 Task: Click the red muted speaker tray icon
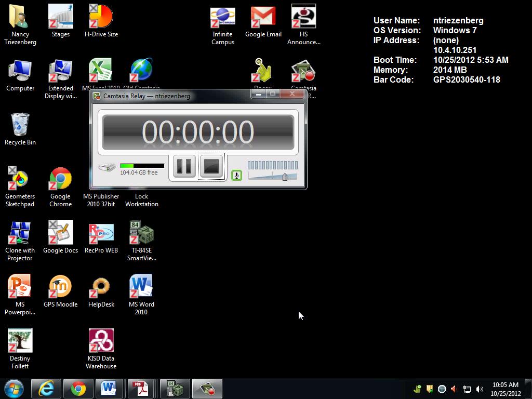click(454, 389)
